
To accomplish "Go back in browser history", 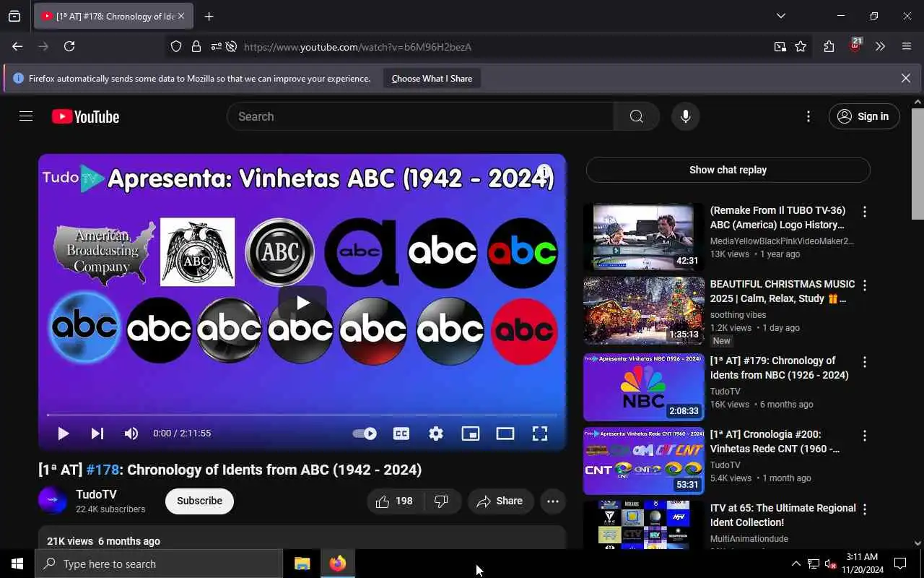I will click(17, 46).
